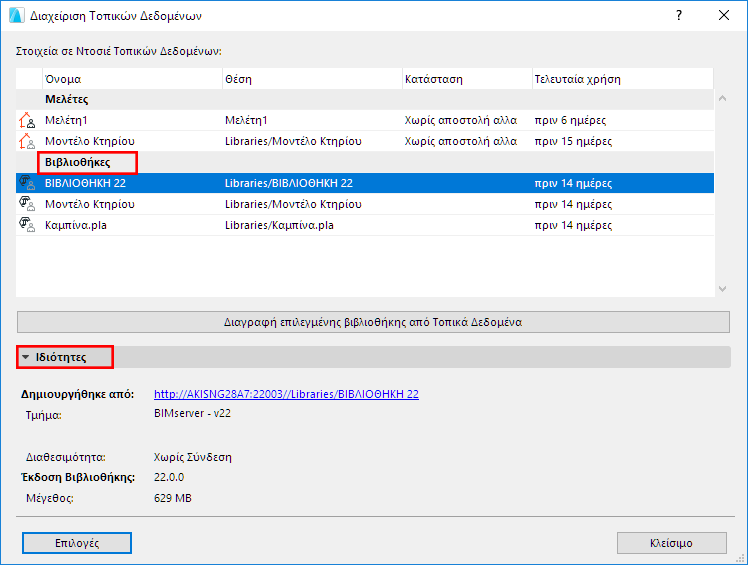748x565 pixels.
Task: Sort by the Θέση column header
Action: (x=312, y=79)
